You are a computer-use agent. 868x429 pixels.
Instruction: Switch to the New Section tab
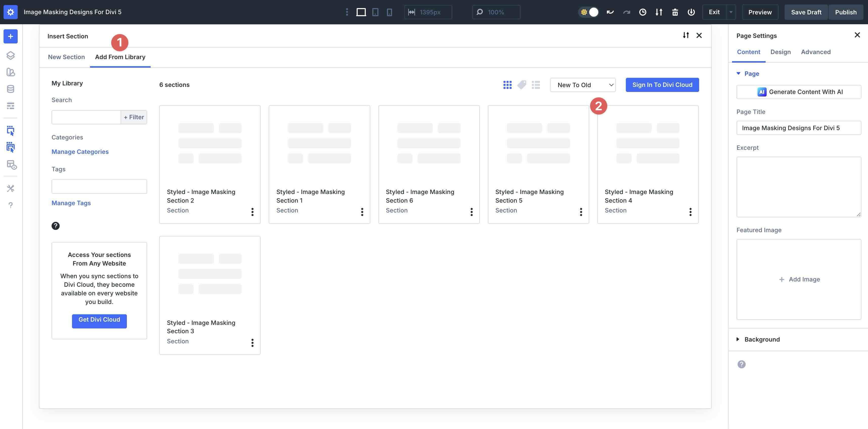point(66,57)
